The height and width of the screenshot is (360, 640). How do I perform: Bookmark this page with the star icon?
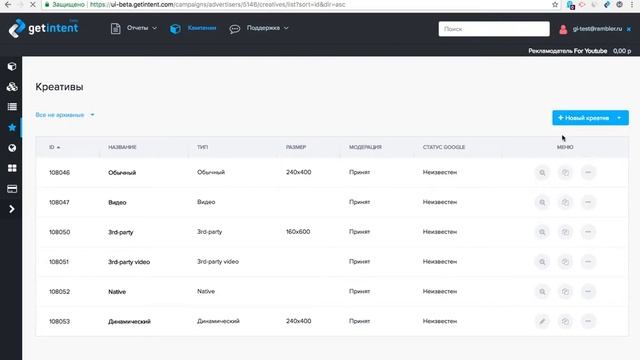coord(555,4)
